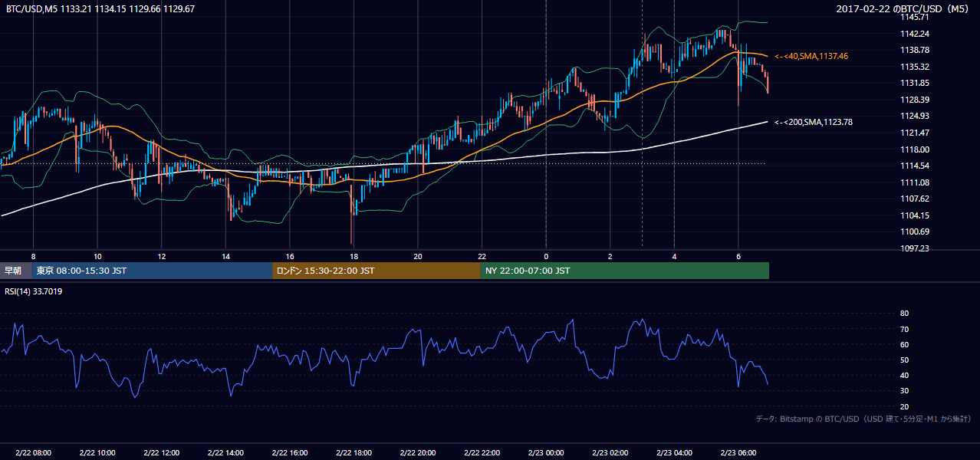The image size is (980, 460).
Task: Click the 1138.78 price axis label
Action: (x=916, y=50)
